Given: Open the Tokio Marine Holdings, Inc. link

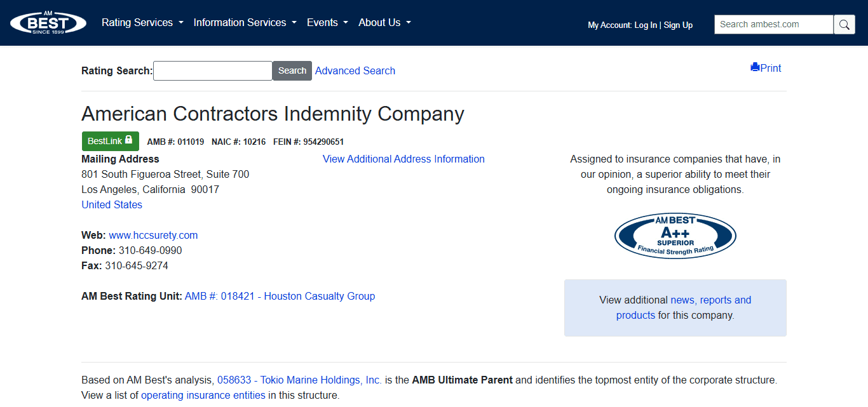Looking at the screenshot, I should 299,380.
